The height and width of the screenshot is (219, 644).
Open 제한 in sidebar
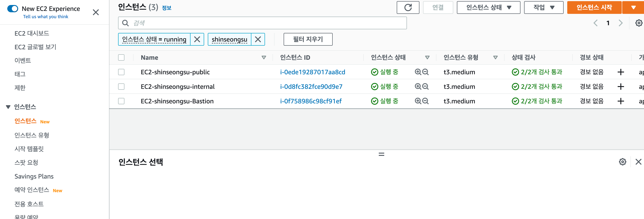(x=20, y=88)
